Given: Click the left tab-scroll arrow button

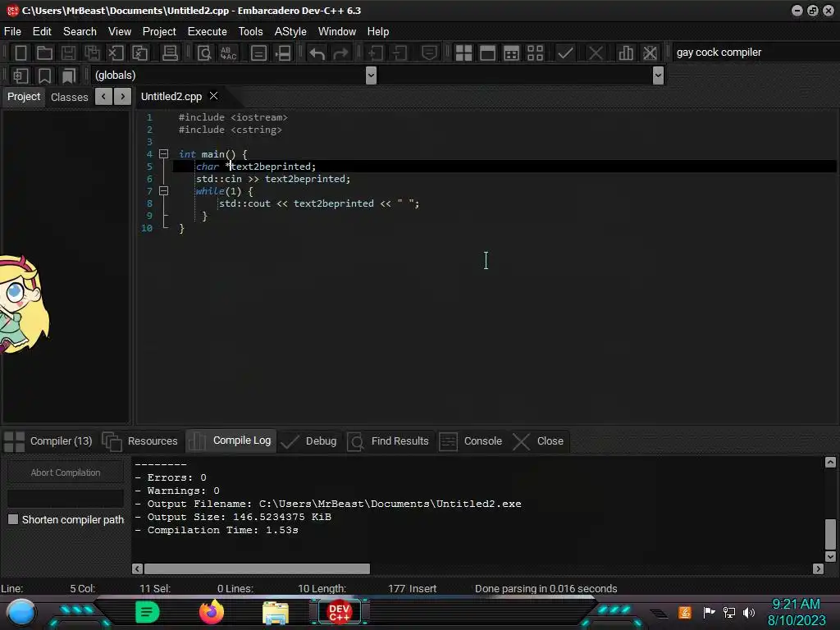Looking at the screenshot, I should click(103, 97).
